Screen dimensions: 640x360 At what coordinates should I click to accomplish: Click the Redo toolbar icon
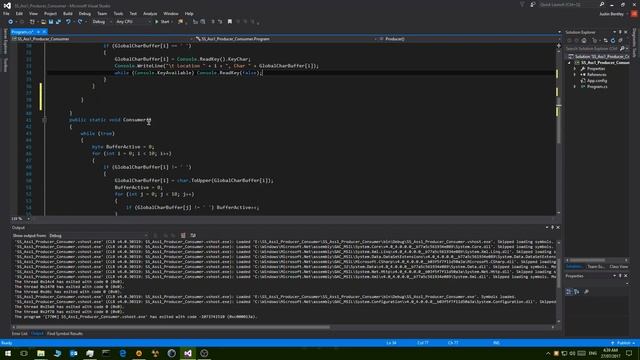80,22
